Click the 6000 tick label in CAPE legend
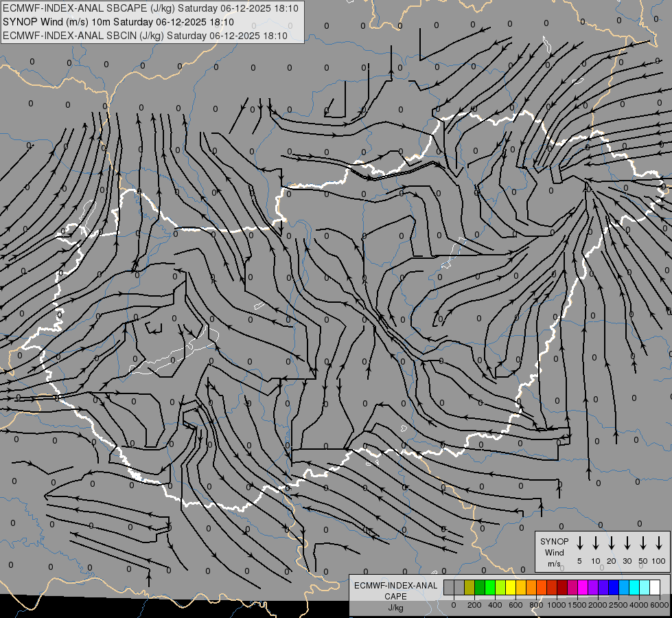Image resolution: width=672 pixels, height=618 pixels. coord(660,605)
